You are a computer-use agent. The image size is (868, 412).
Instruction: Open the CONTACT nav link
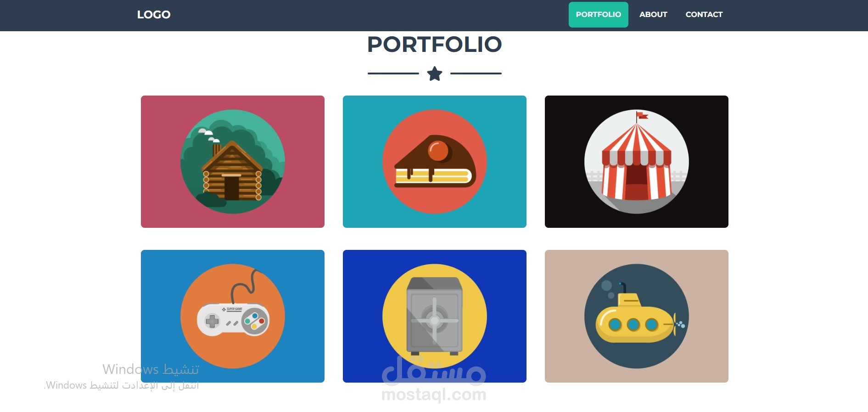pyautogui.click(x=704, y=15)
